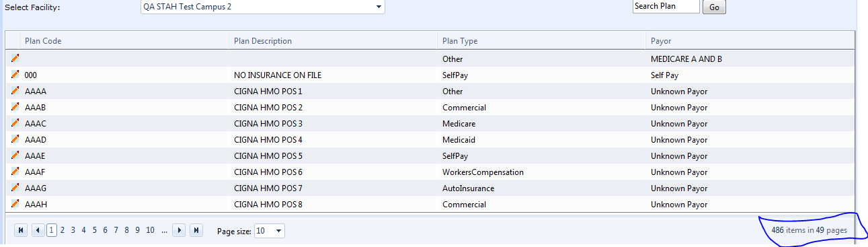This screenshot has width=868, height=247.
Task: Show more page numbers via ellipsis
Action: 164,230
